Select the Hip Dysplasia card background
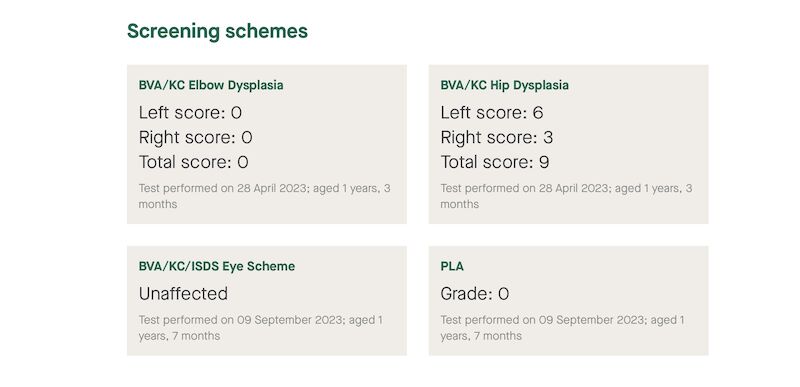The width and height of the screenshot is (800, 387). [568, 144]
